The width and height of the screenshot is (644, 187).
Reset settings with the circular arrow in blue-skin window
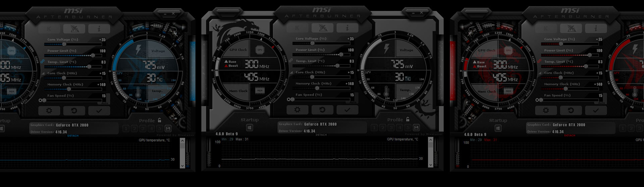pos(74,111)
